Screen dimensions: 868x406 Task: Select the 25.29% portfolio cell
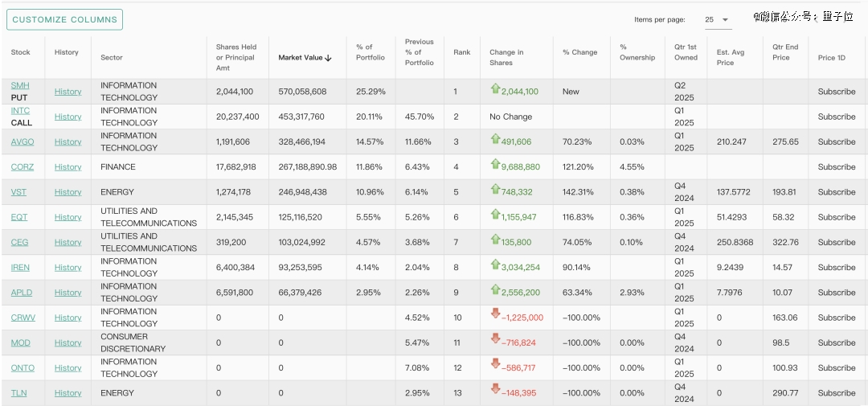click(x=371, y=92)
